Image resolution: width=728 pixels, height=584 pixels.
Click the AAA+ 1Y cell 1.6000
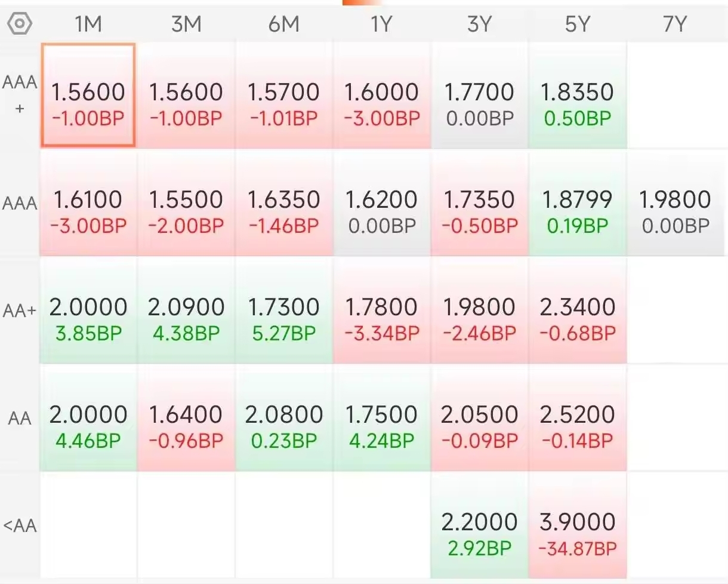[x=381, y=95]
